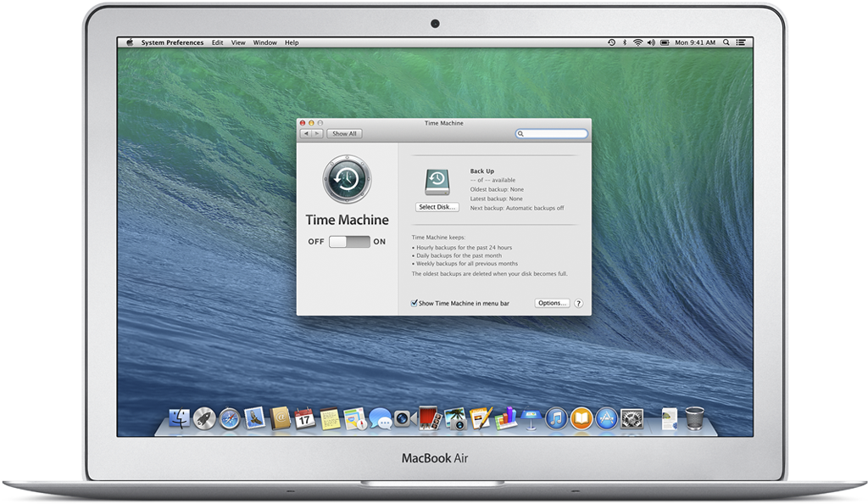
Task: Open Notification Center list icon
Action: (741, 42)
